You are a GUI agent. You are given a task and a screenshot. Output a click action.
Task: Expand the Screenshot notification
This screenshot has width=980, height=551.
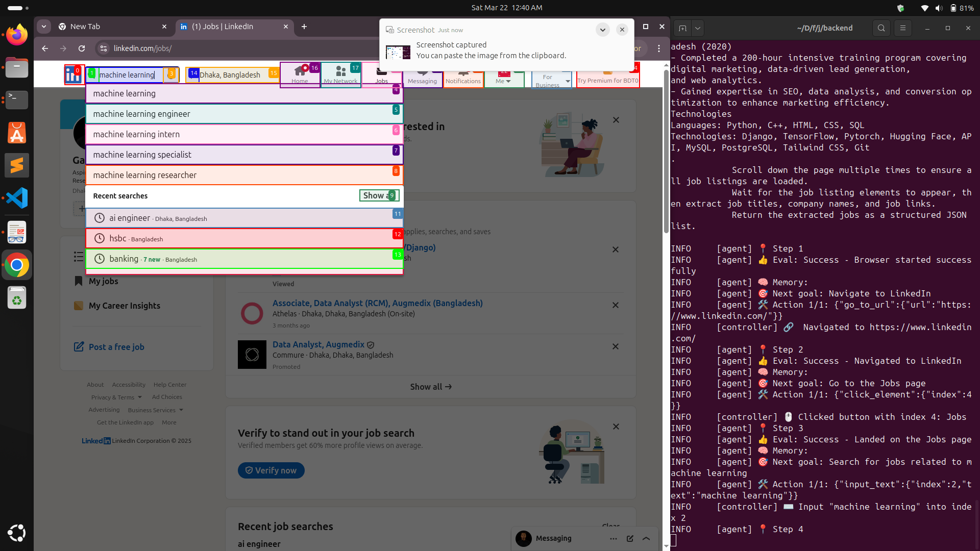click(603, 30)
